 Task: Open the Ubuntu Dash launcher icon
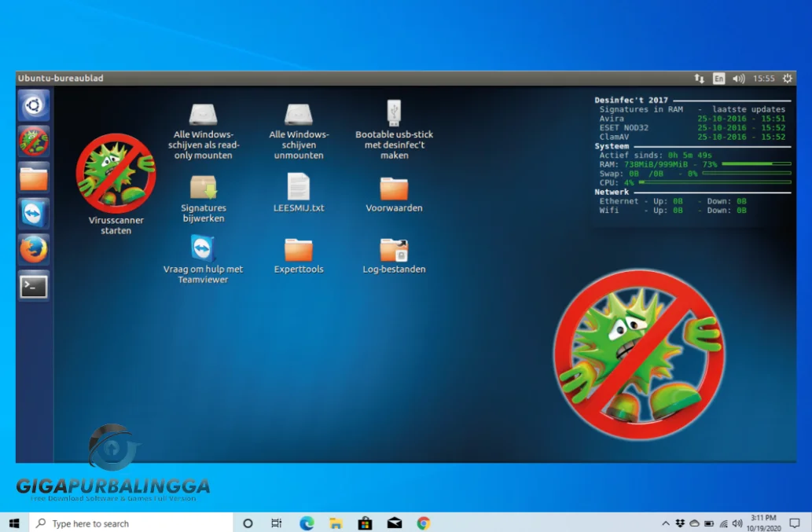coord(34,105)
